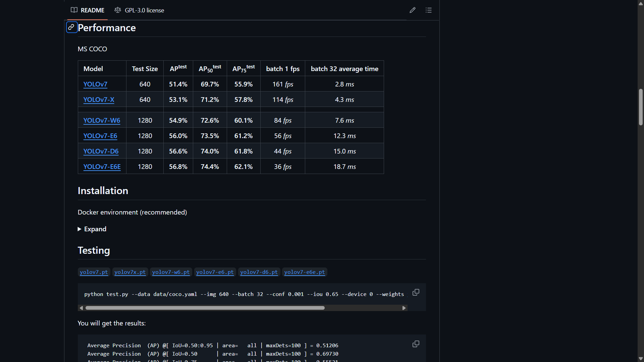644x362 pixels.
Task: Click the '44 fps' cell
Action: [x=283, y=151]
